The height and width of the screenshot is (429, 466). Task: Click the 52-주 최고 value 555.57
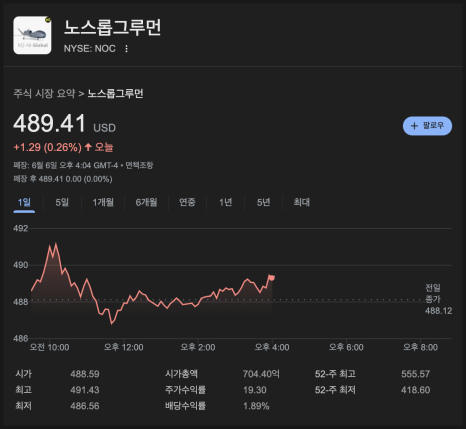415,374
